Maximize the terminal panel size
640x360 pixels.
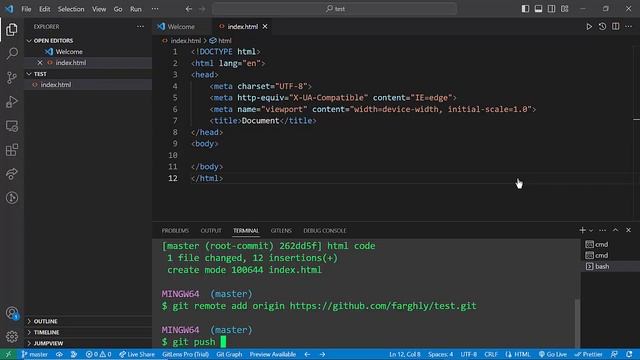(x=616, y=230)
